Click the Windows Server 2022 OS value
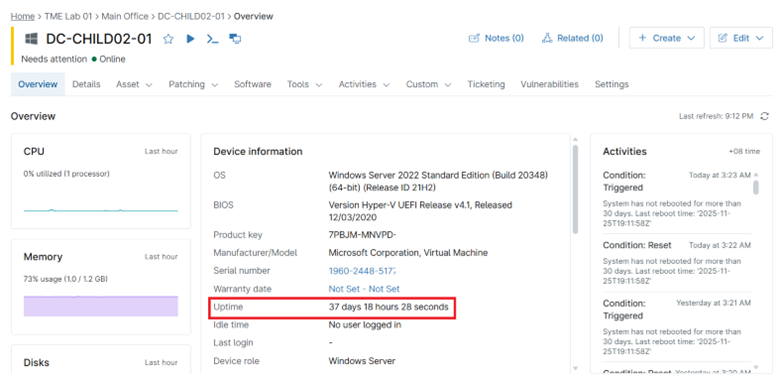This screenshot has height=379, width=780. pyautogui.click(x=438, y=182)
